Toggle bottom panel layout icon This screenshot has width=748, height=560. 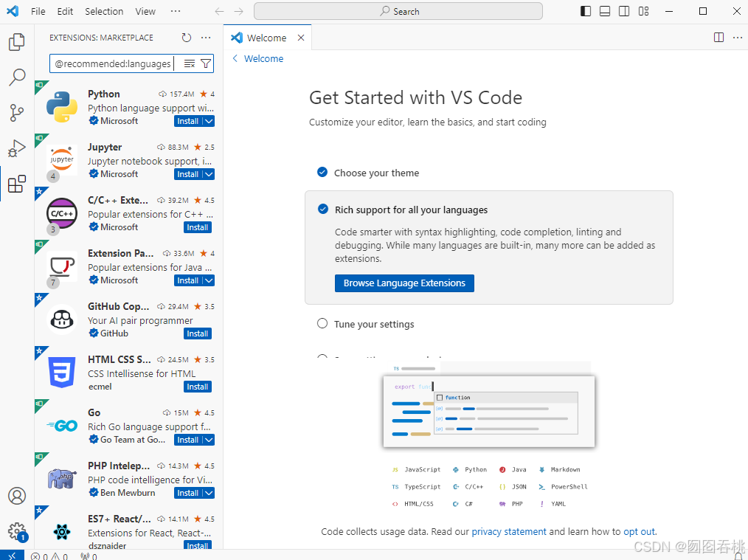[x=605, y=12]
